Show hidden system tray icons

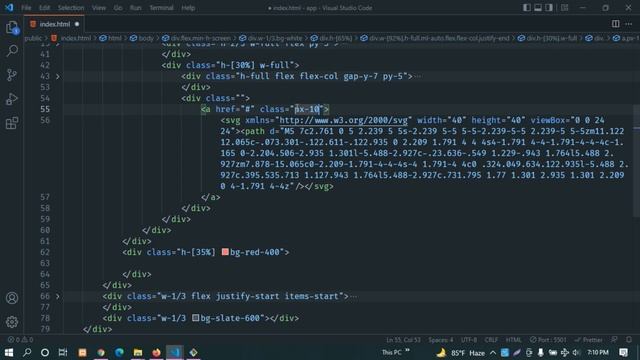point(493,352)
